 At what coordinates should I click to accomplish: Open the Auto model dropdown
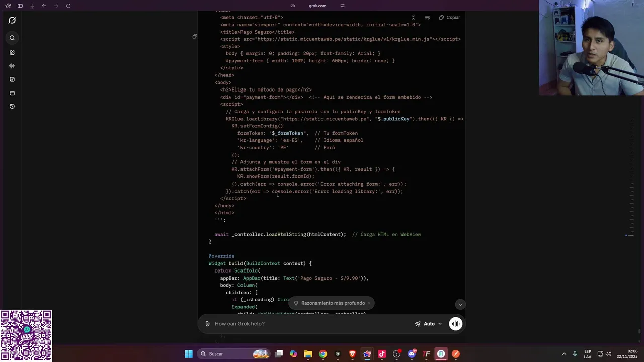tap(429, 324)
